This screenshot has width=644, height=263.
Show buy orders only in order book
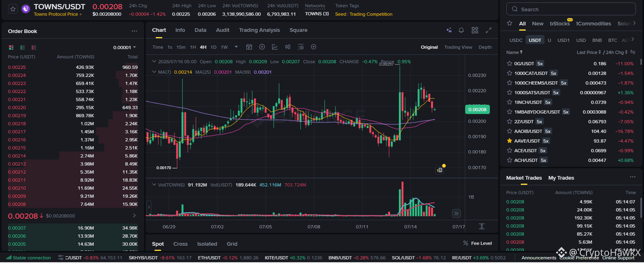[x=23, y=48]
